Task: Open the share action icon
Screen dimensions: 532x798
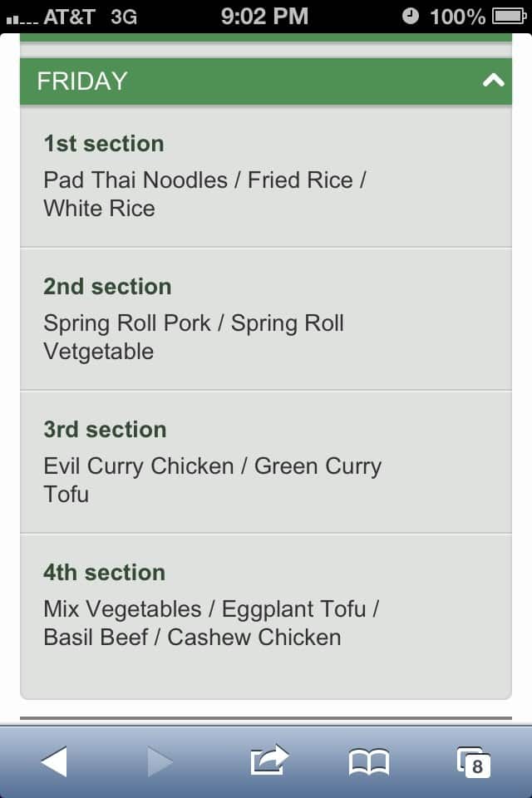Action: (x=268, y=760)
